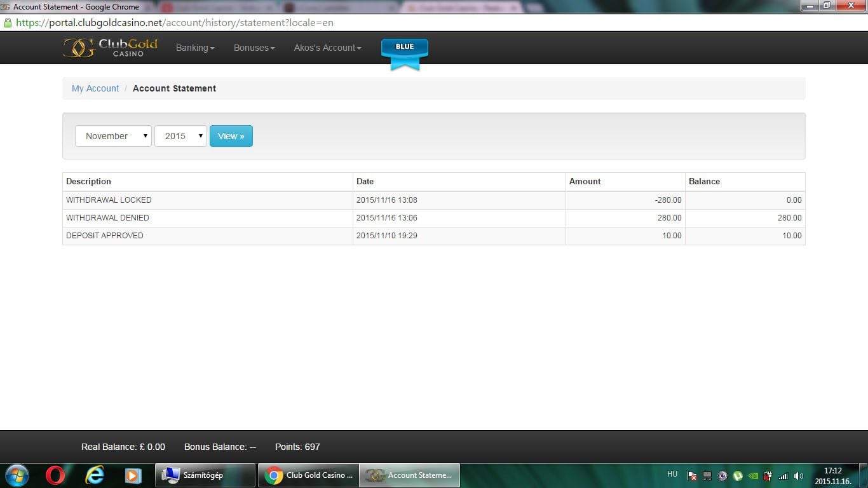Click the touchpad device tray icon
The image size is (868, 488).
(x=707, y=476)
